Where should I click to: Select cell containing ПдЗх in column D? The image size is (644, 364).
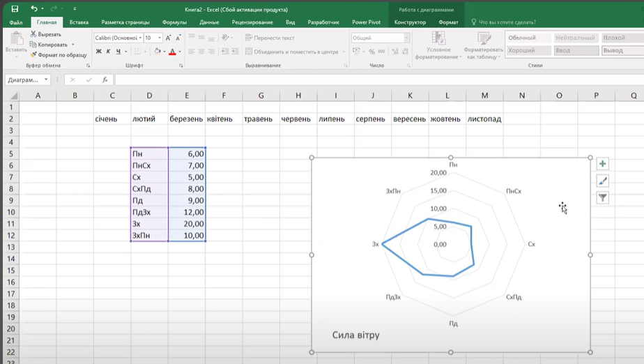pos(149,212)
